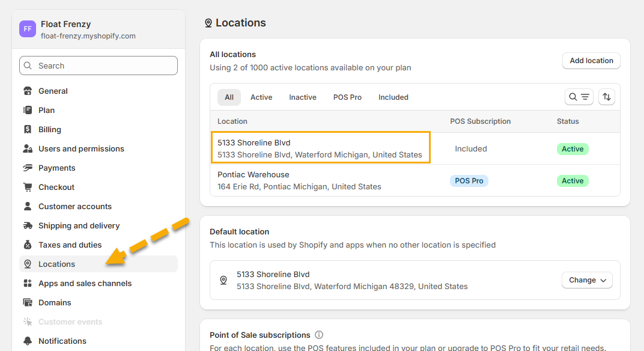Image resolution: width=644 pixels, height=351 pixels.
Task: Click the Checkout cart icon
Action: click(27, 188)
